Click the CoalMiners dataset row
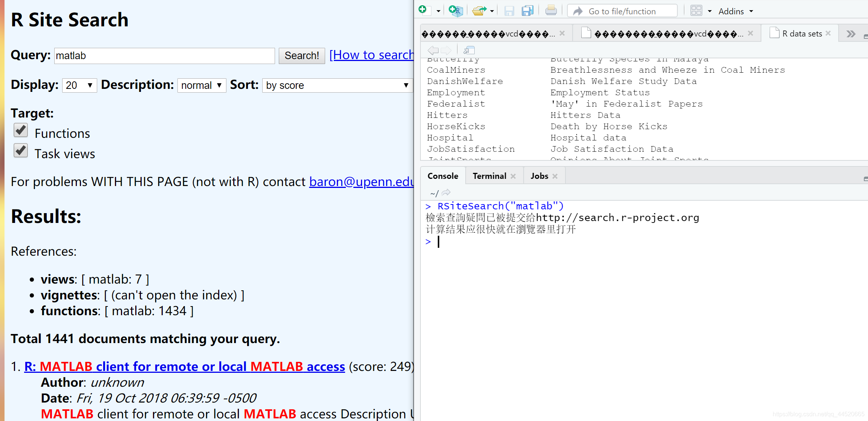This screenshot has height=421, width=868. pyautogui.click(x=606, y=70)
